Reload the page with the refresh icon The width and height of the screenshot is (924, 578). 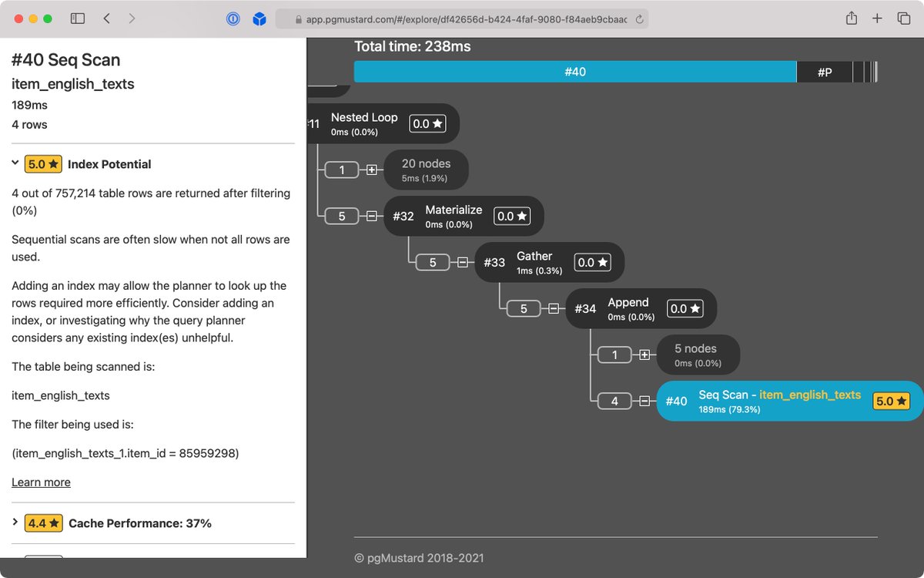pyautogui.click(x=639, y=19)
